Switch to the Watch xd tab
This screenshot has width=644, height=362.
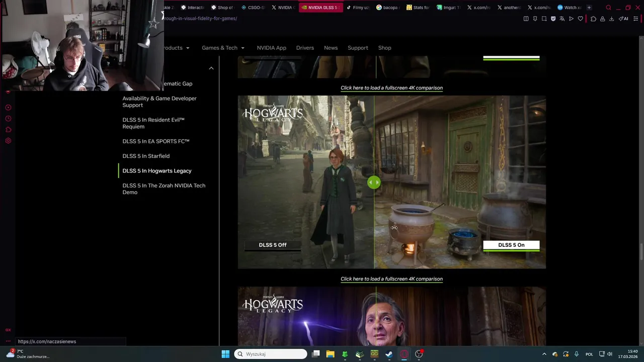tap(570, 8)
